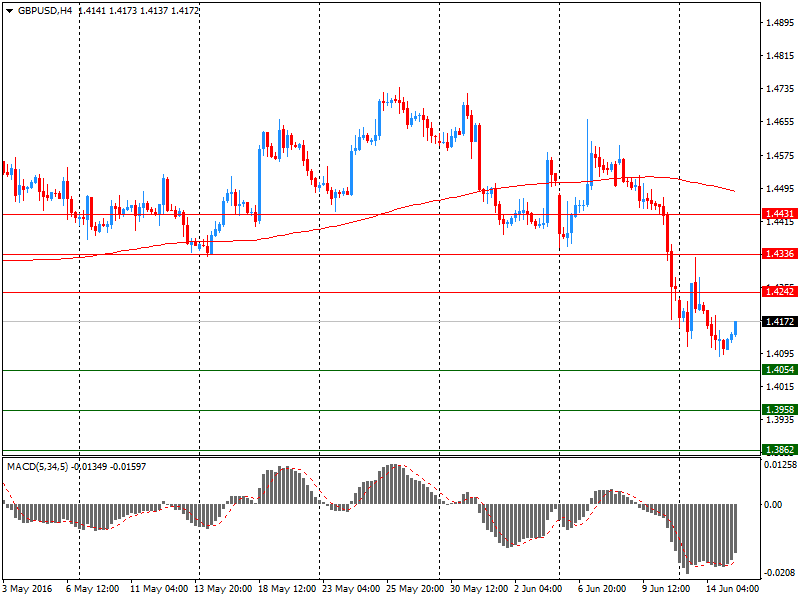Click the 11 May 04:00 time label
800x600 pixels.
point(159,589)
